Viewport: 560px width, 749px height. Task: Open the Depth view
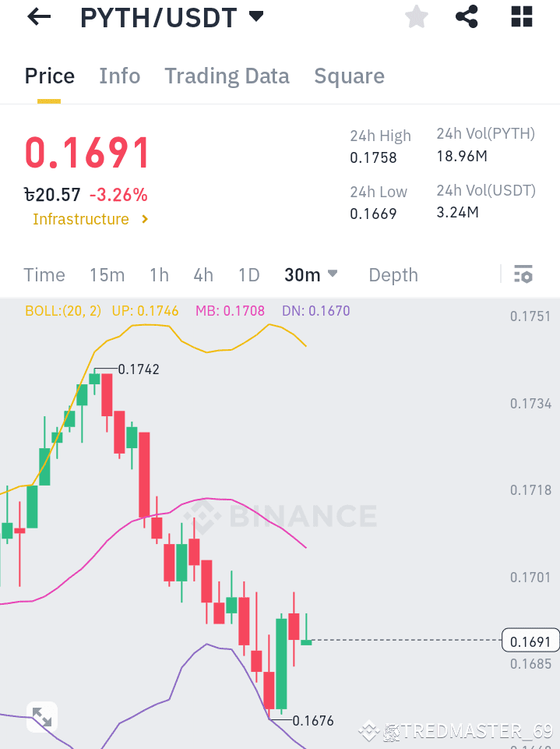[393, 274]
